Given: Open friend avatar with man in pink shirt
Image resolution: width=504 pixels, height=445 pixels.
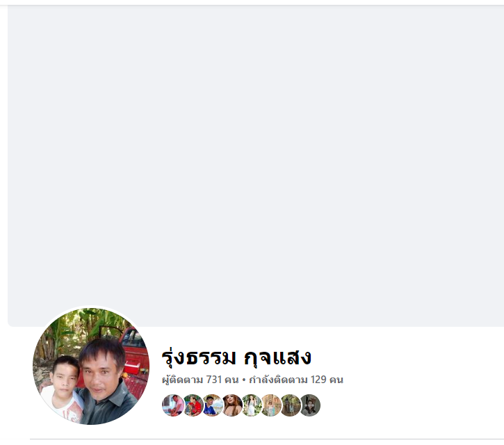Looking at the screenshot, I should (x=173, y=405).
